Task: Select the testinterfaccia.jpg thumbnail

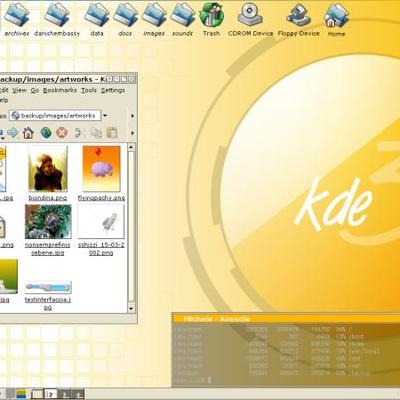Action: pyautogui.click(x=48, y=287)
